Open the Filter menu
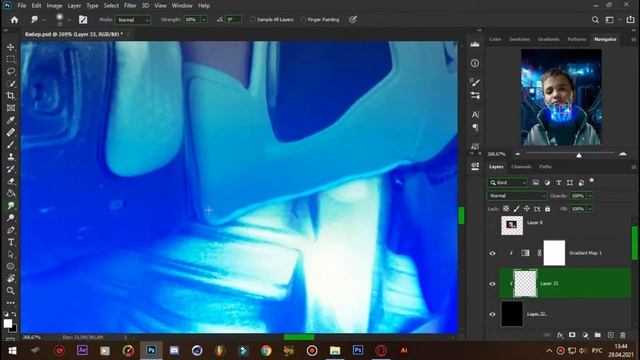 [130, 6]
